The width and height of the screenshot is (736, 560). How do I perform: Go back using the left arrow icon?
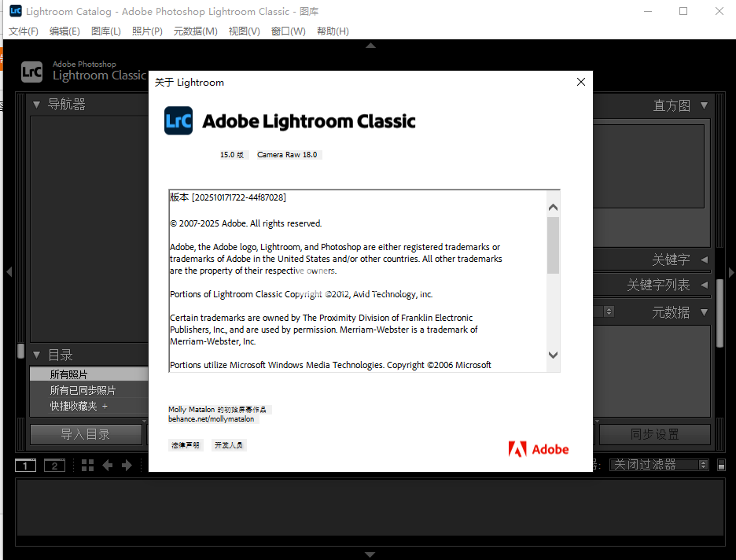[108, 466]
